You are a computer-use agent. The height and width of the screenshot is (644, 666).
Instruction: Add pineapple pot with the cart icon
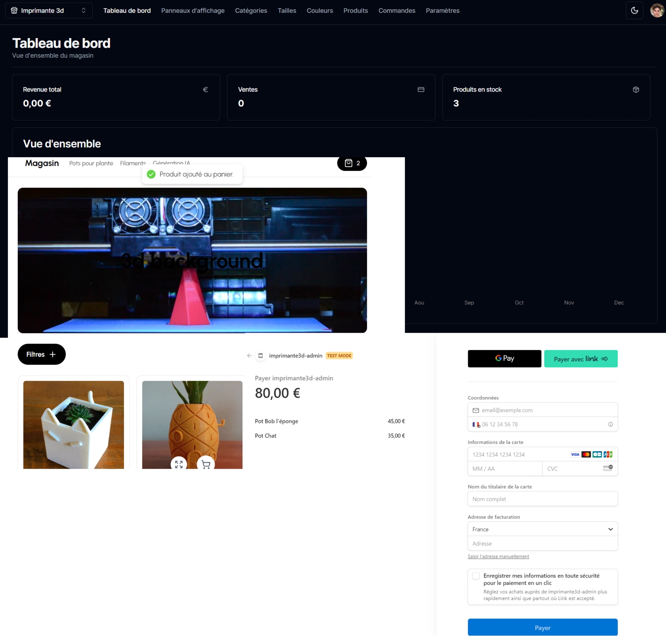206,464
